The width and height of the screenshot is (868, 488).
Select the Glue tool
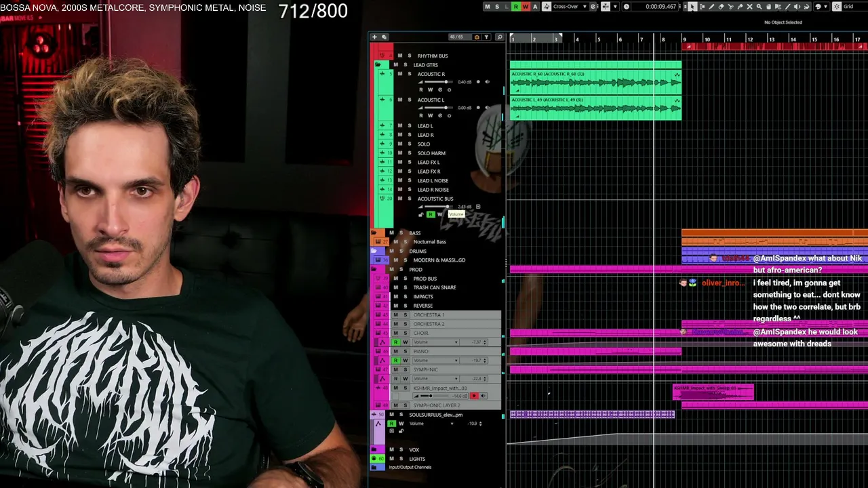point(740,7)
